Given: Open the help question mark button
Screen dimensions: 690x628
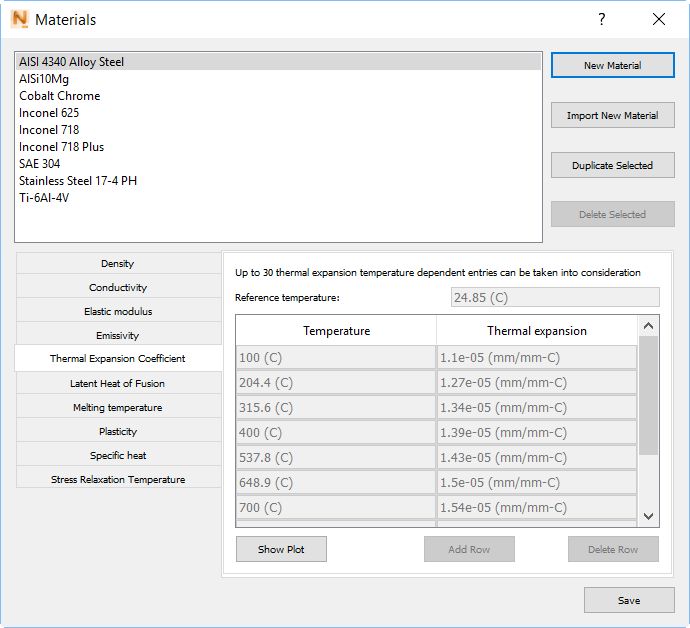Looking at the screenshot, I should coord(602,19).
